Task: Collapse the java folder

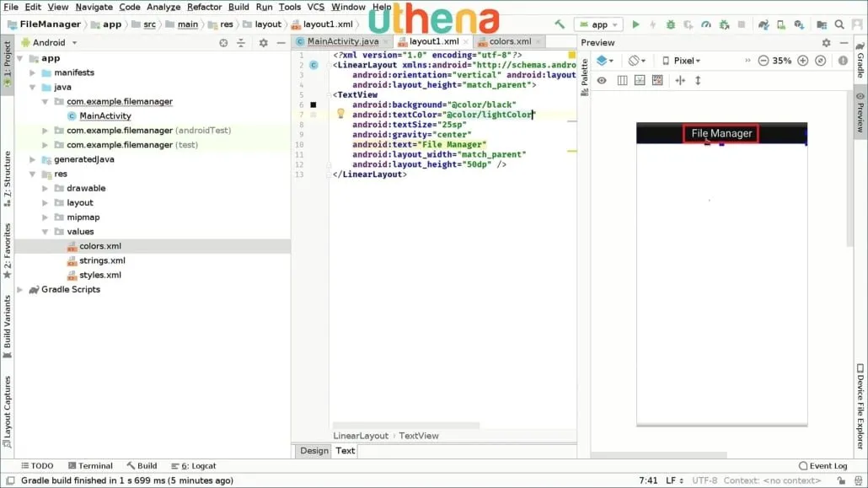Action: [x=33, y=87]
